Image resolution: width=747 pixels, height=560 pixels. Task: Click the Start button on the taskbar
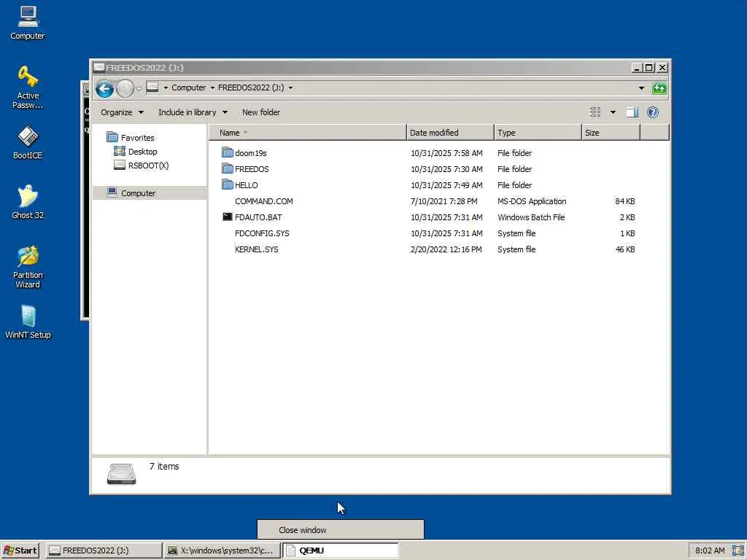coord(20,551)
